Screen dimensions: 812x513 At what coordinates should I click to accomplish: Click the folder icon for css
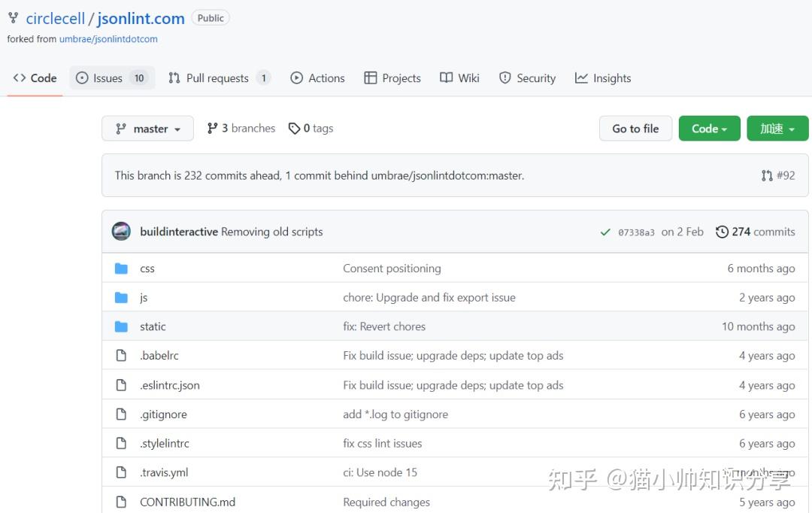[x=121, y=269]
